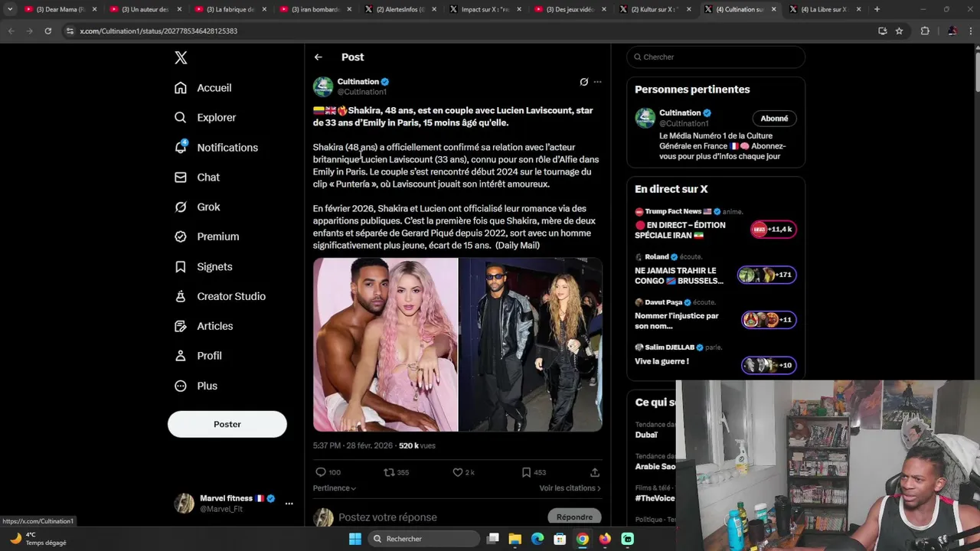Image resolution: width=980 pixels, height=551 pixels.
Task: Open the Profil person icon
Action: coord(181,356)
